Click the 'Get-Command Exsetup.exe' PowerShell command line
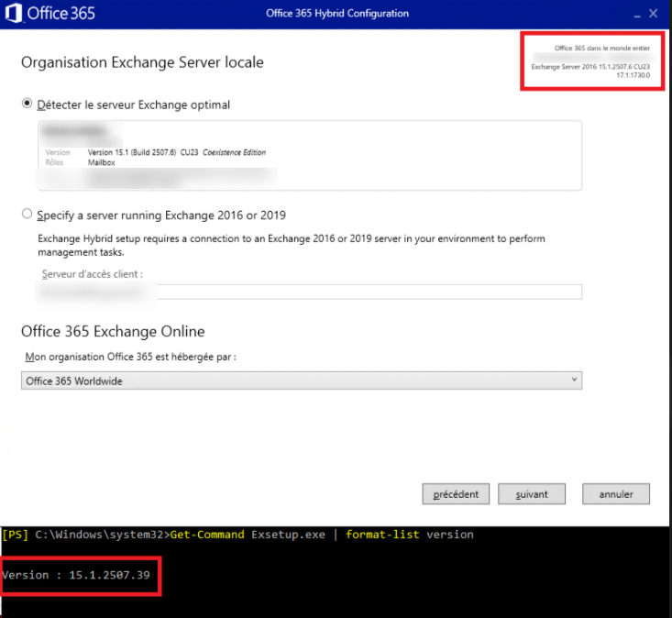 [237, 535]
